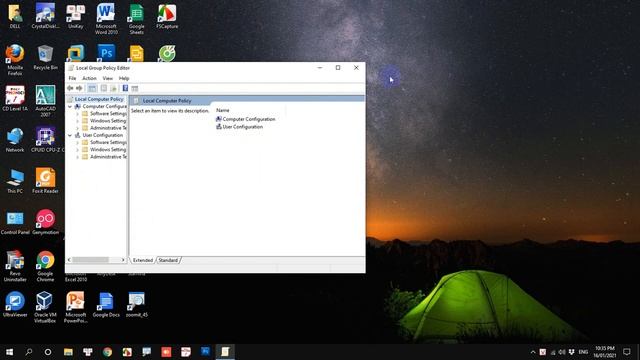Collapse the User Configuration tree node
This screenshot has width=640, height=360.
70,135
